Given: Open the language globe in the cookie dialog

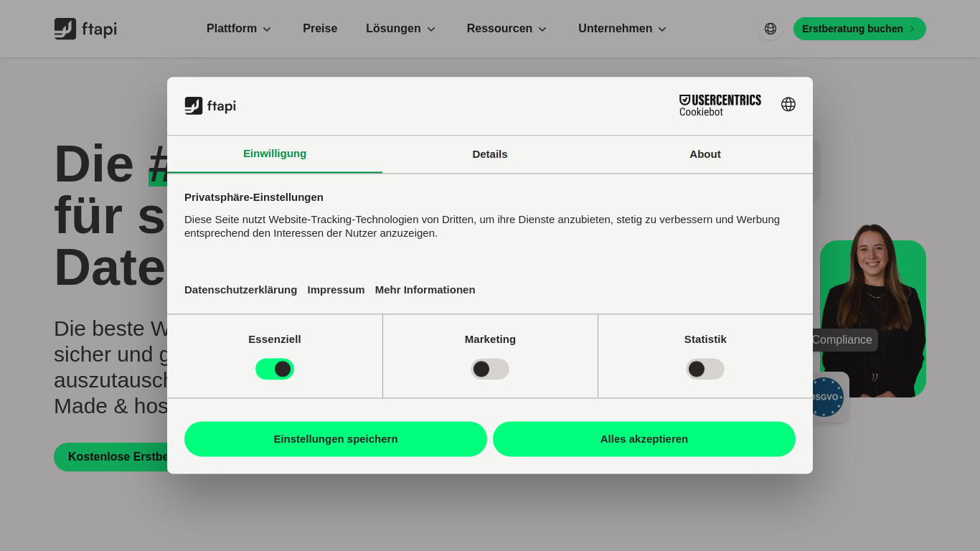Looking at the screenshot, I should pyautogui.click(x=788, y=104).
